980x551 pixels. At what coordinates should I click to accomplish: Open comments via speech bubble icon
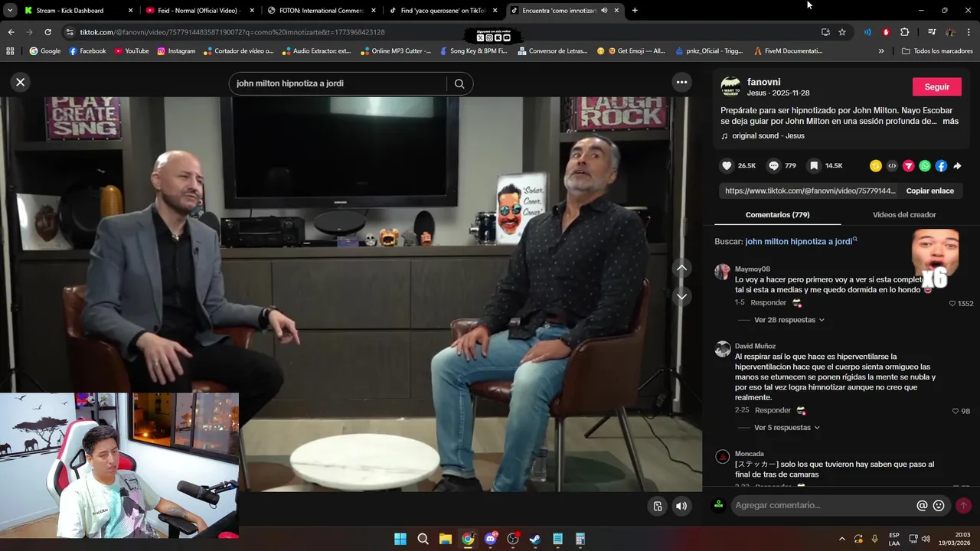pos(773,165)
